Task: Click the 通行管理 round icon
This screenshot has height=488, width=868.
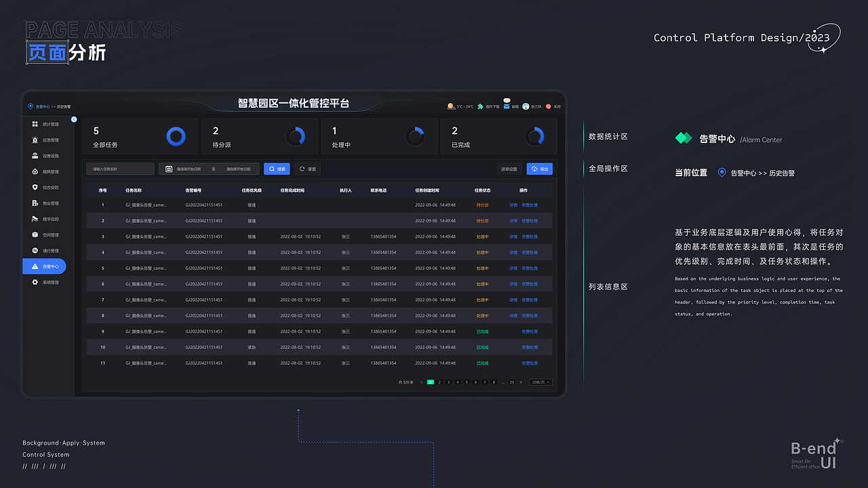Action: (35, 251)
